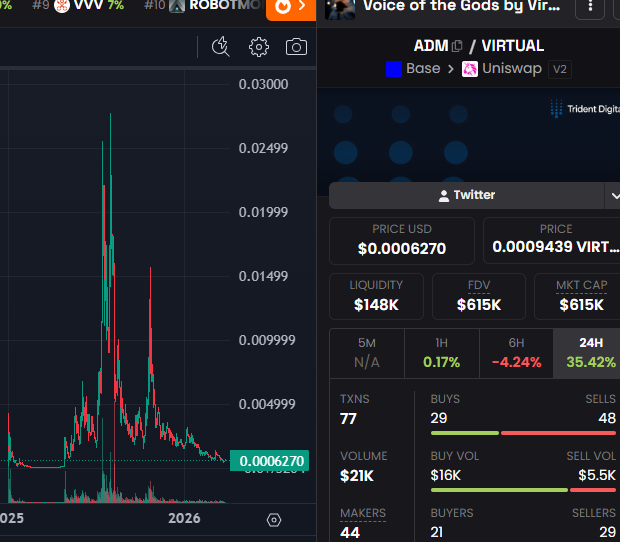Screen dimensions: 620x542
Task: Open the chart quick search replay icon
Action: point(220,47)
